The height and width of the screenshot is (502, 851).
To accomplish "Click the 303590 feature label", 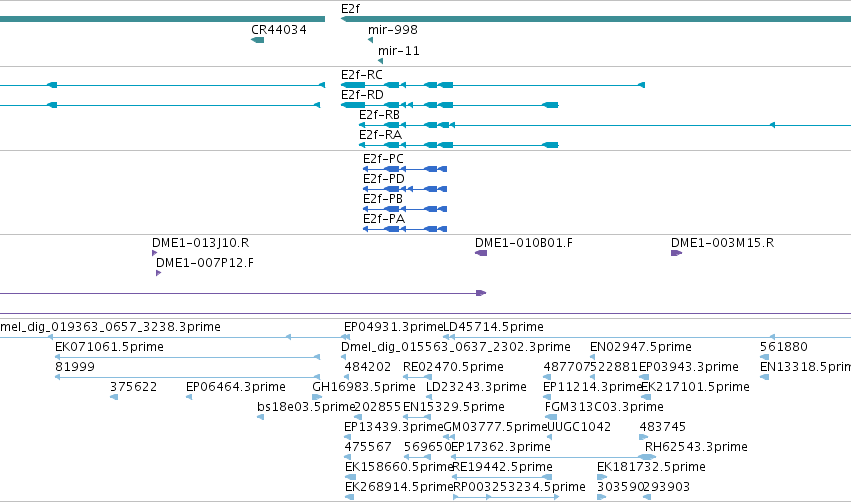I will 620,488.
